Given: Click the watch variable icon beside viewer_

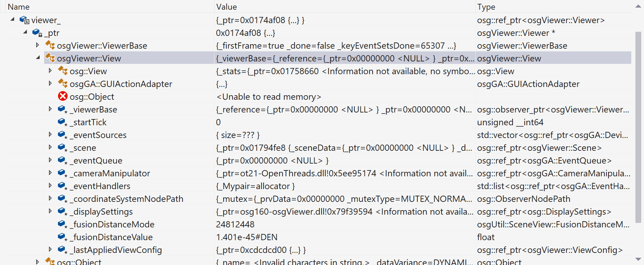Looking at the screenshot, I should point(24,20).
